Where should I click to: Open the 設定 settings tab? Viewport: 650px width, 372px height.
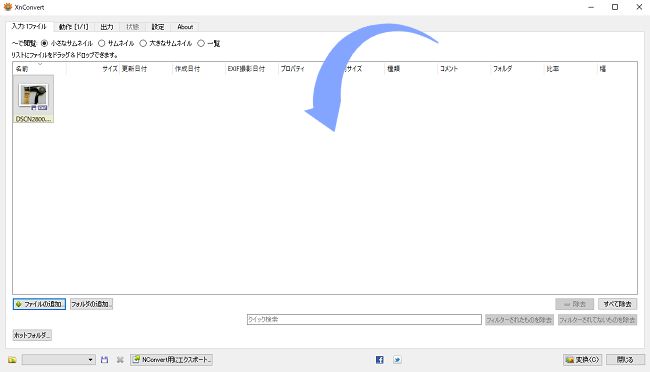point(158,27)
